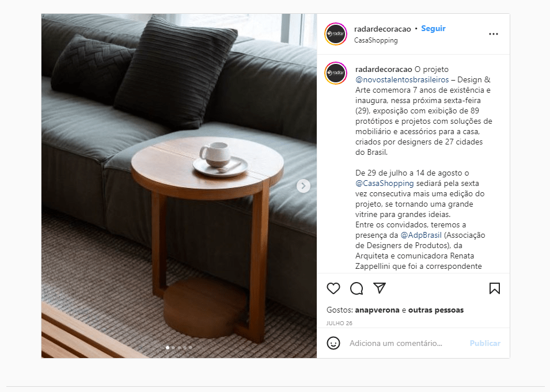Open @CasaShopping mention in caption
This screenshot has width=550, height=392.
[385, 184]
